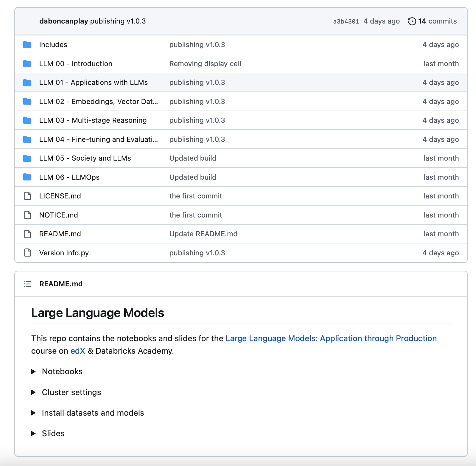
Task: Click the Includes folder icon
Action: coord(27,45)
